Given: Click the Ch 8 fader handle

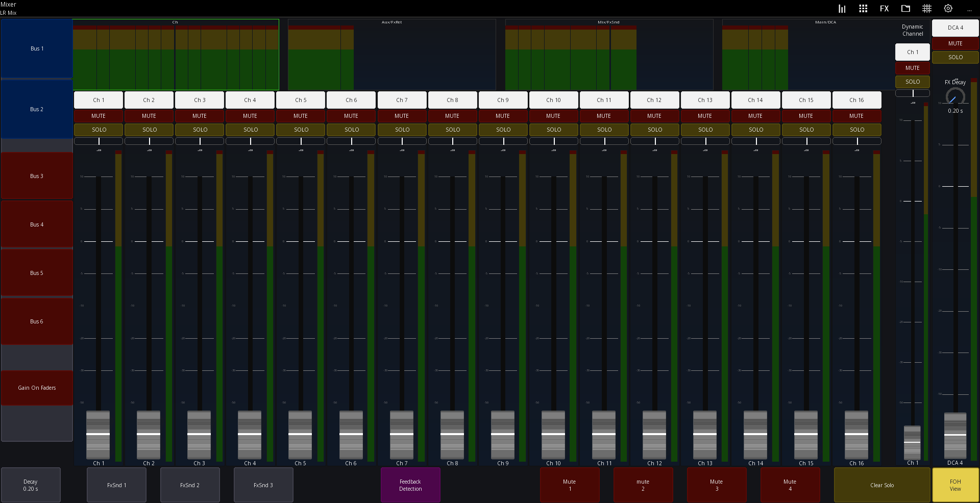Looking at the screenshot, I should coord(452,434).
